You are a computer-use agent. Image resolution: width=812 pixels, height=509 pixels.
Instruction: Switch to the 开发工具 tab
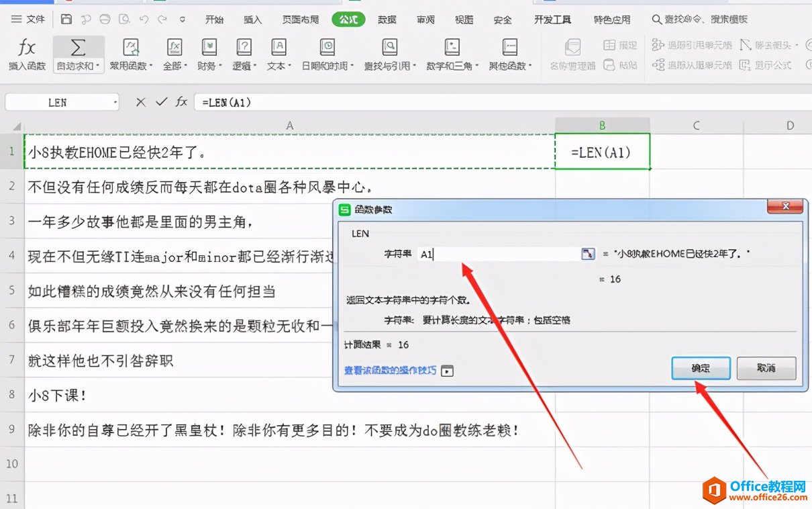(x=552, y=19)
